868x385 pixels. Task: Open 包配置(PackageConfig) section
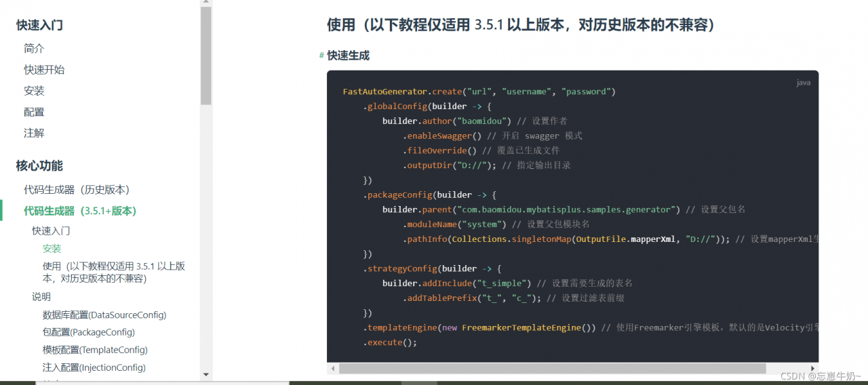[x=88, y=332]
